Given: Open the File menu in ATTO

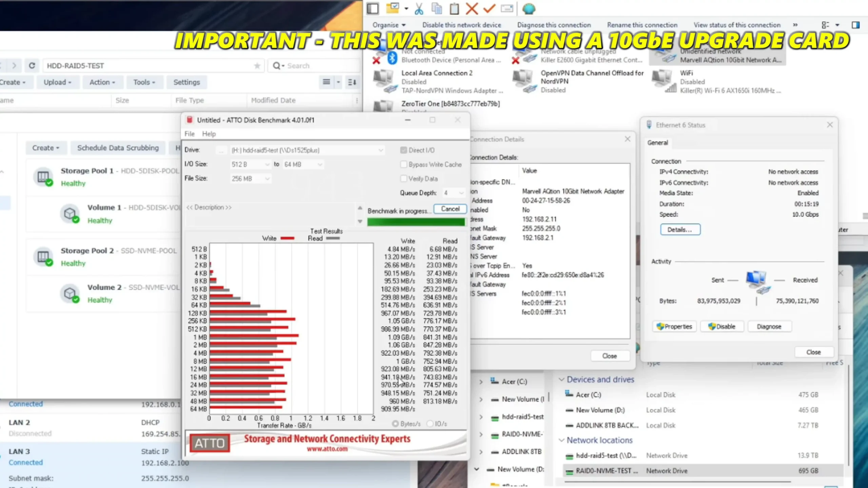Looking at the screenshot, I should 190,134.
